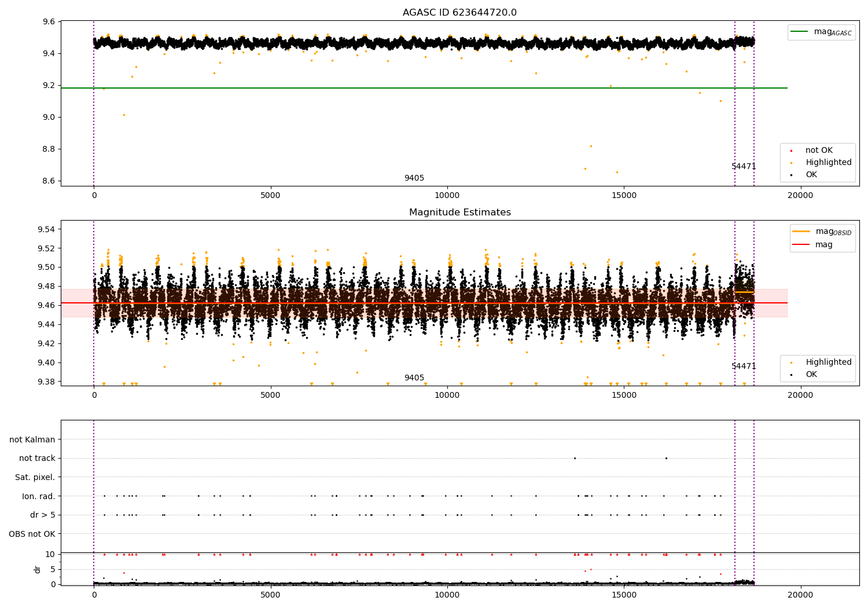
Task: Click the plot title "AGASC ID 623644720.0"
Action: tap(459, 13)
